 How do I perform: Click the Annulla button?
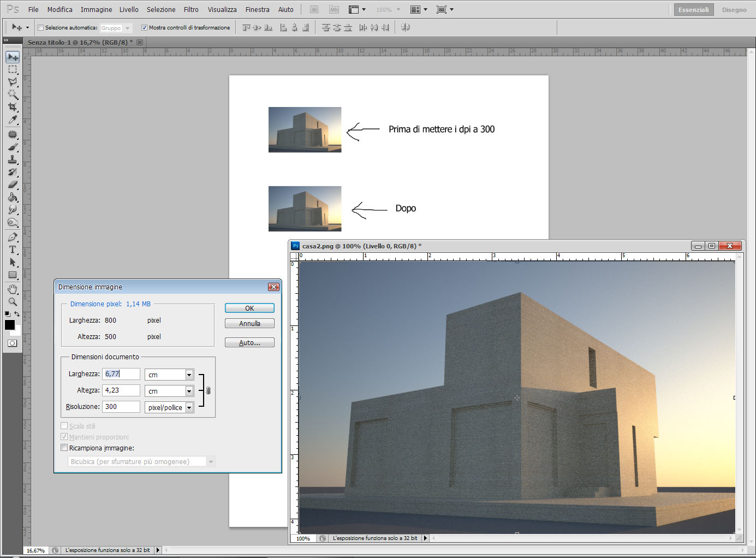[x=249, y=323]
